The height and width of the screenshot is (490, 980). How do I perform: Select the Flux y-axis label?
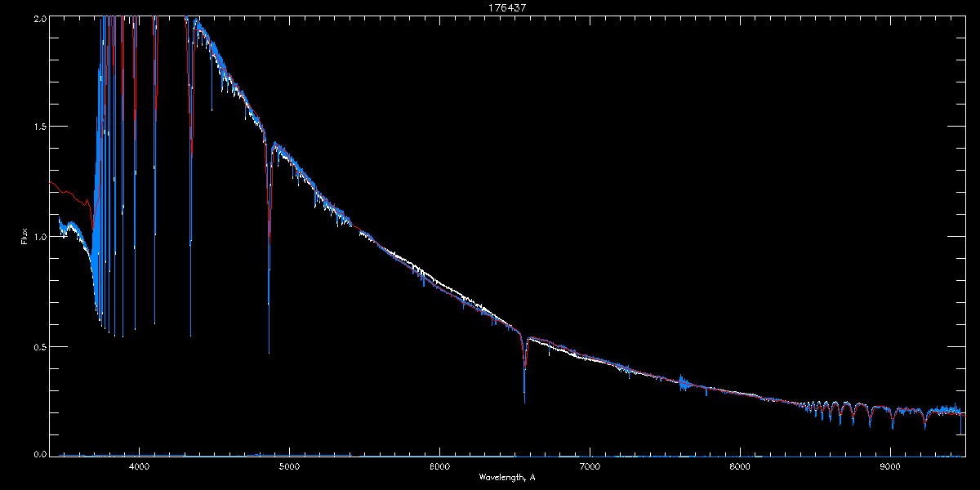coord(24,238)
